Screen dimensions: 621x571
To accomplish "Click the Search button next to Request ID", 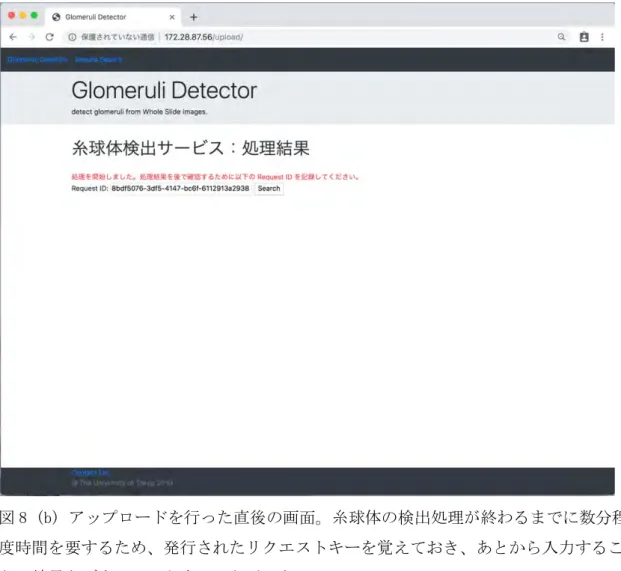I will [269, 188].
